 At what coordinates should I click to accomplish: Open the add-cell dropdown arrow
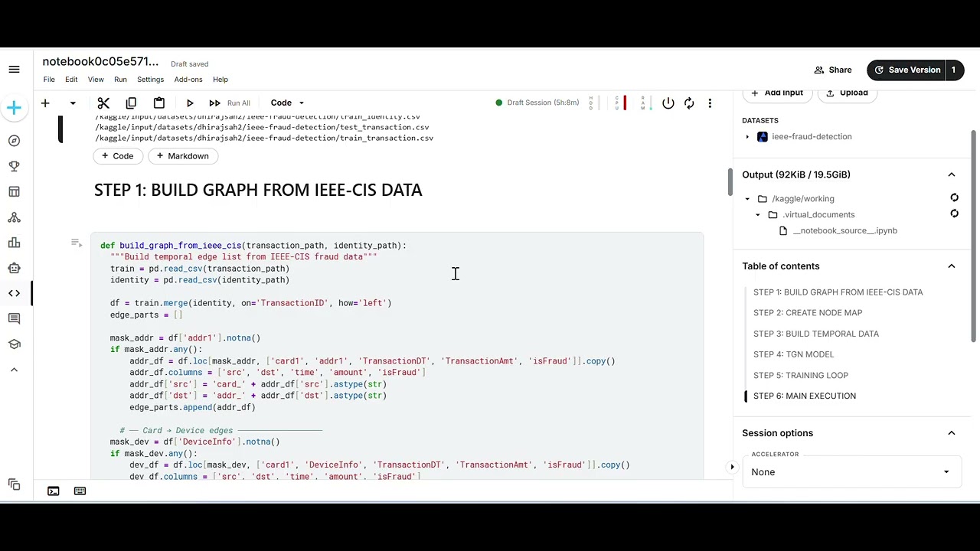[73, 103]
